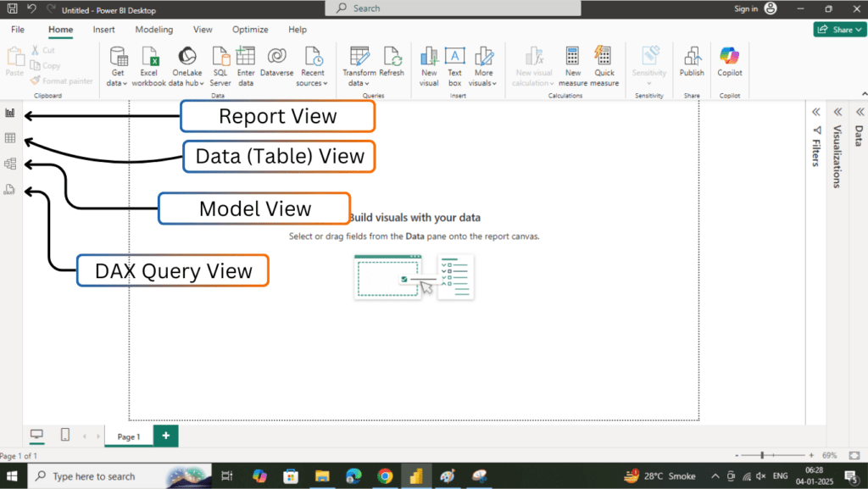This screenshot has height=489, width=868.
Task: Click the Sign in link
Action: [x=746, y=8]
